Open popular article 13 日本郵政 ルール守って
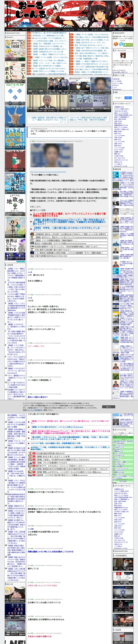 (x=16, y=394)
